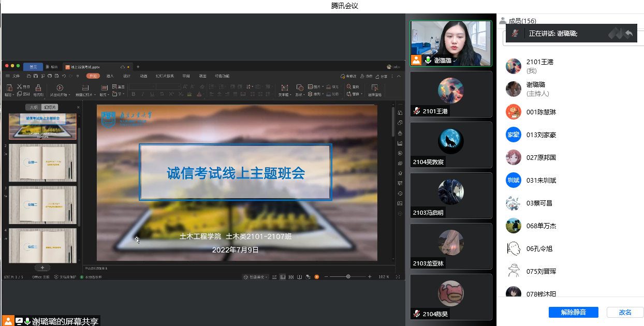Click the 从当前开始 slideshow play icon
This screenshot has width=644, height=326.
(60, 88)
